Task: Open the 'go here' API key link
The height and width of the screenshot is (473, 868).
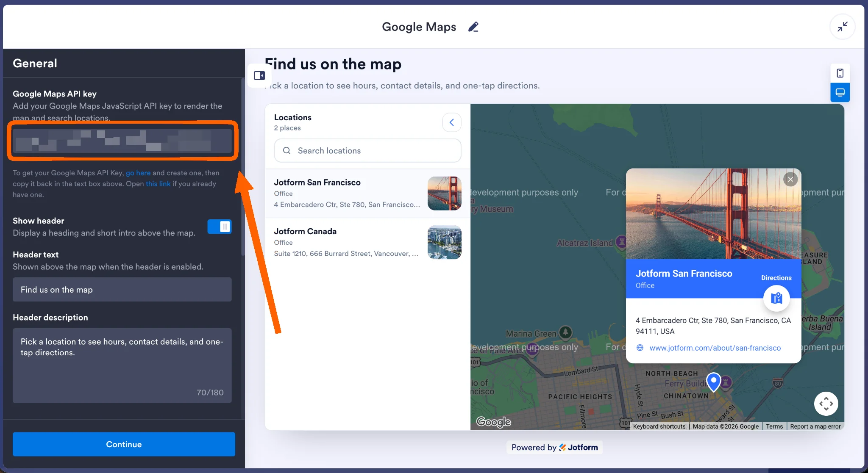Action: click(138, 173)
